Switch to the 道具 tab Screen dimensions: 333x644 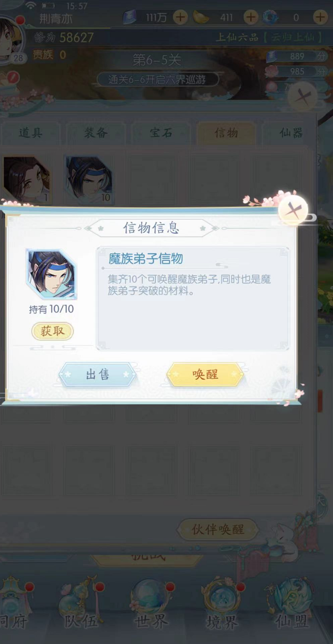click(x=30, y=133)
